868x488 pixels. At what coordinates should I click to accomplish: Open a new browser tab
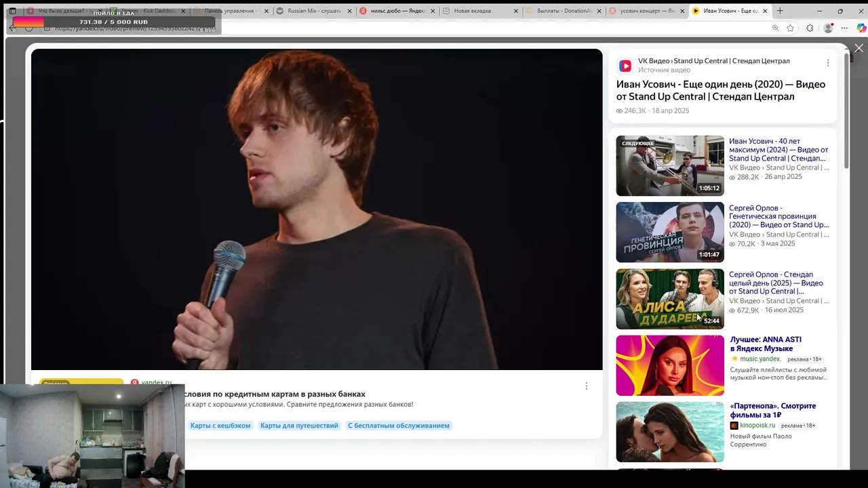(x=780, y=11)
